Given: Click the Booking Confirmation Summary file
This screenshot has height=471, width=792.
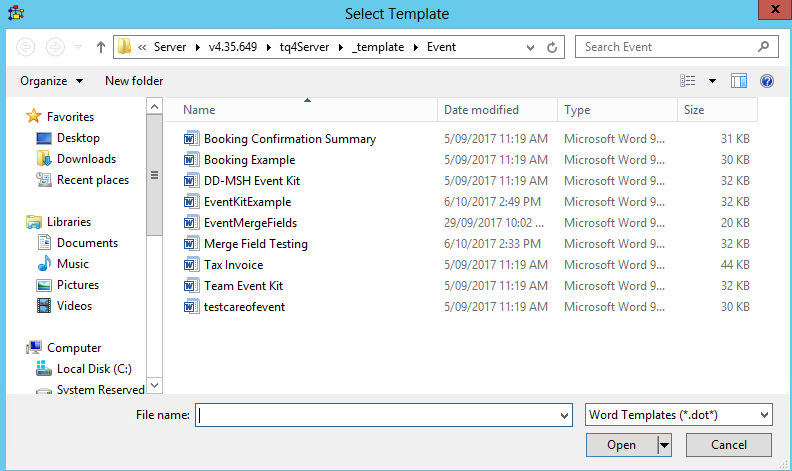Looking at the screenshot, I should pos(289,139).
